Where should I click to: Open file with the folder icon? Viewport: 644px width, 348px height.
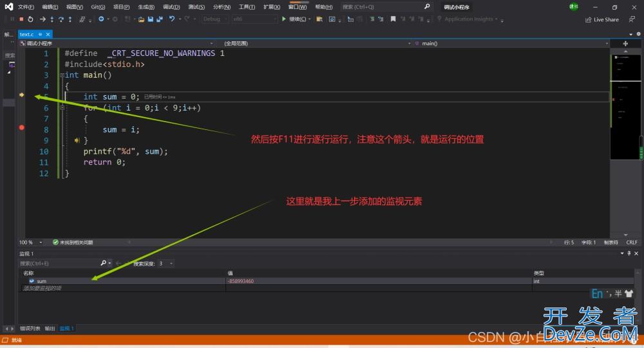[141, 19]
